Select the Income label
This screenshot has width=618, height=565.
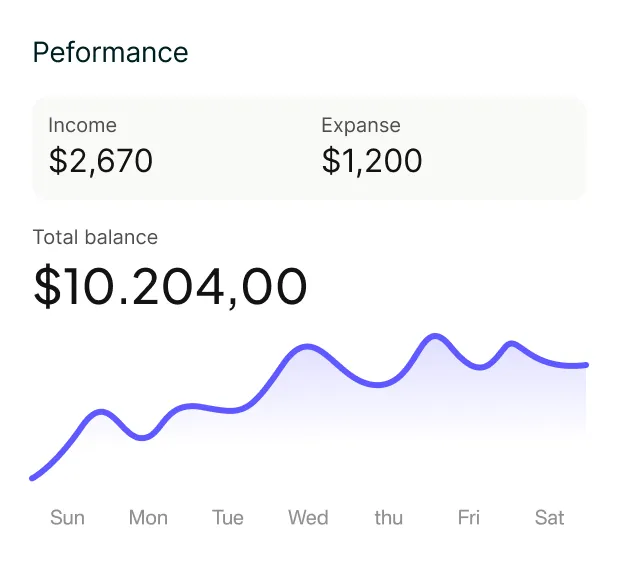(x=82, y=125)
